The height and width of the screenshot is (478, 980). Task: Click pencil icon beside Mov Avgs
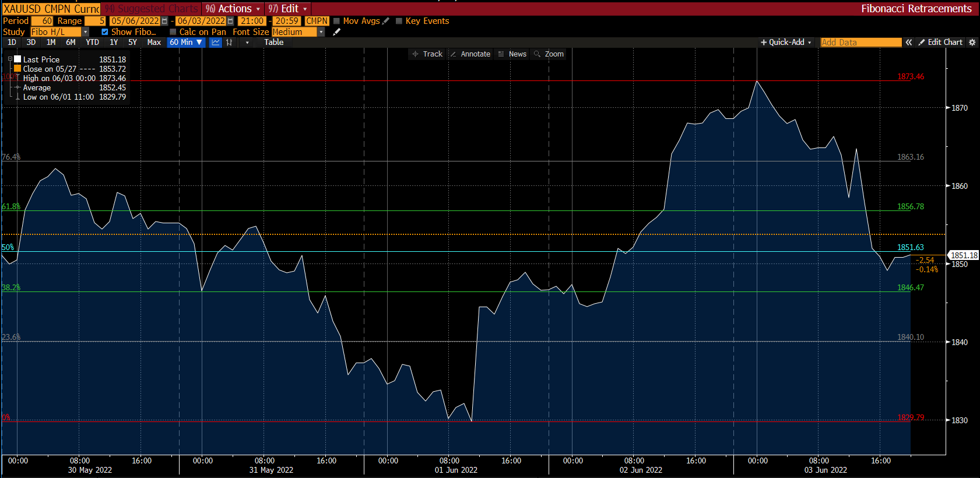click(386, 21)
